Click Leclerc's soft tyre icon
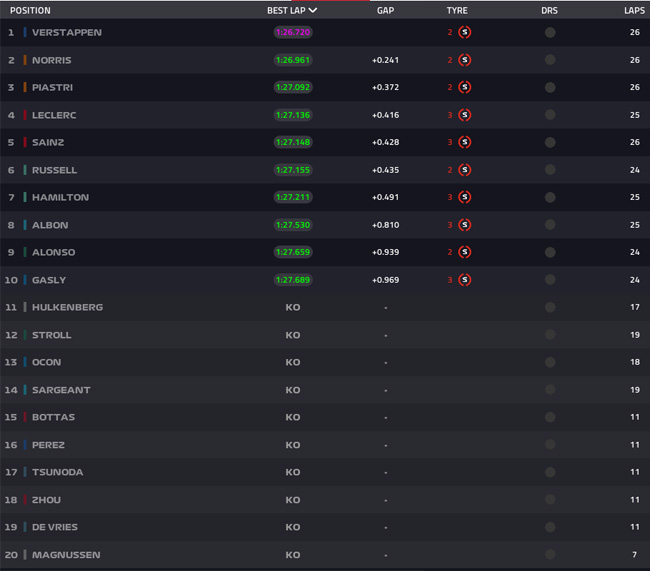 (464, 115)
